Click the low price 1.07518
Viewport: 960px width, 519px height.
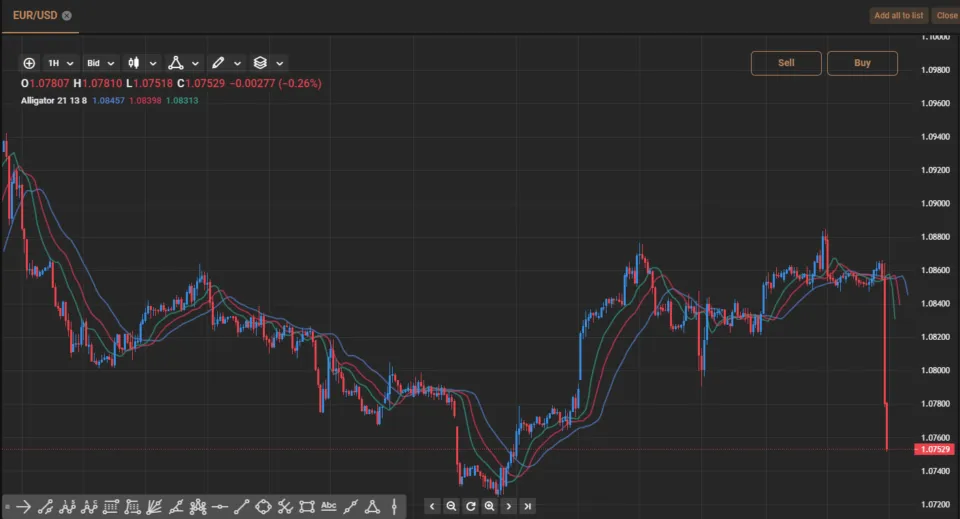tap(152, 83)
